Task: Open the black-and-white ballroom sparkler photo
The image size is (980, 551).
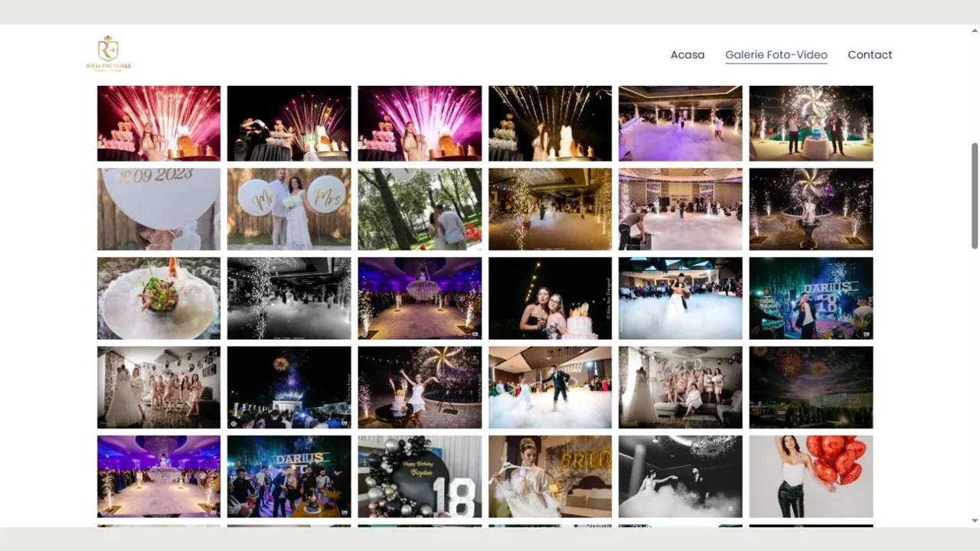Action: 289,298
